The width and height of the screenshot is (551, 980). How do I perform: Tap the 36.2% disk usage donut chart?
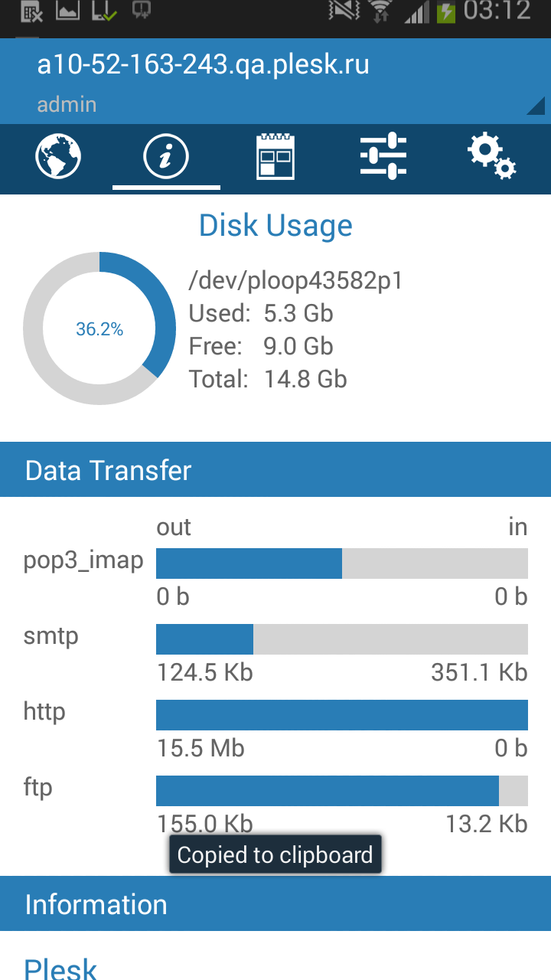click(99, 328)
